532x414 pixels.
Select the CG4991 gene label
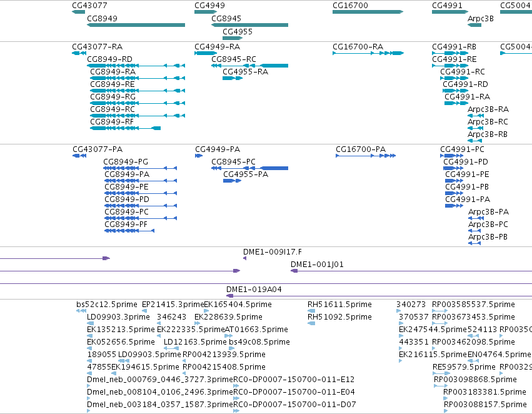447,6
